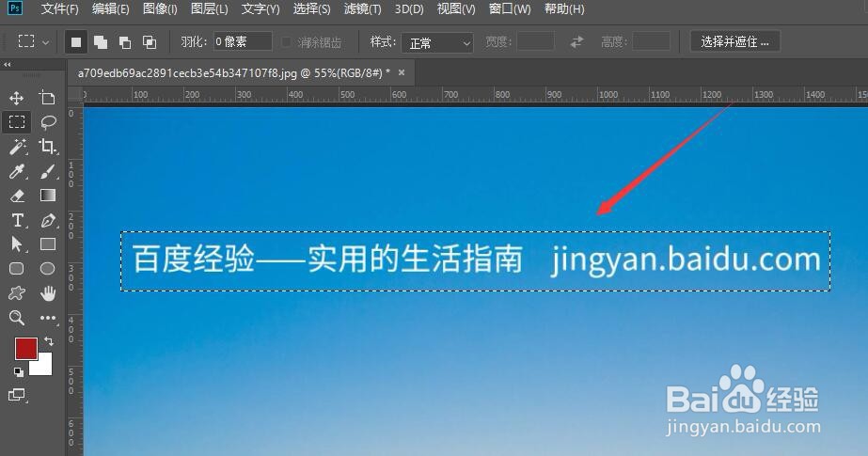Select the Horizontal Type tool
This screenshot has height=456, width=868.
pos(18,220)
